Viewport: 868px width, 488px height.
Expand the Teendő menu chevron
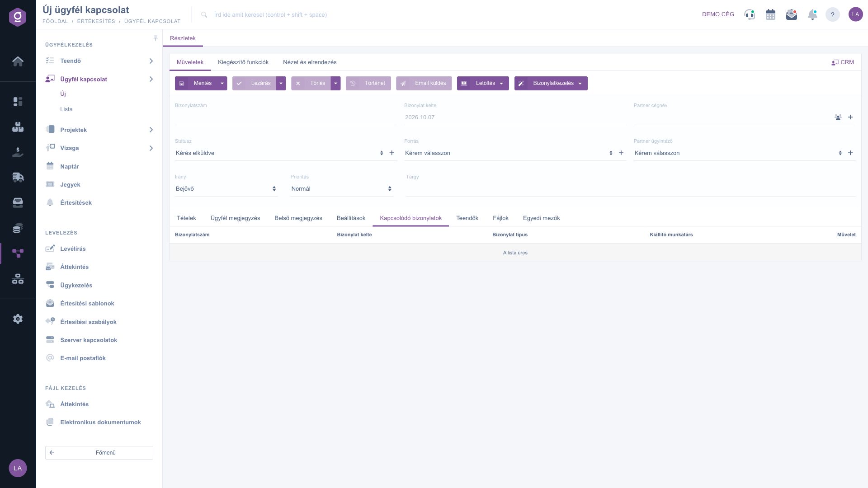[x=151, y=61]
